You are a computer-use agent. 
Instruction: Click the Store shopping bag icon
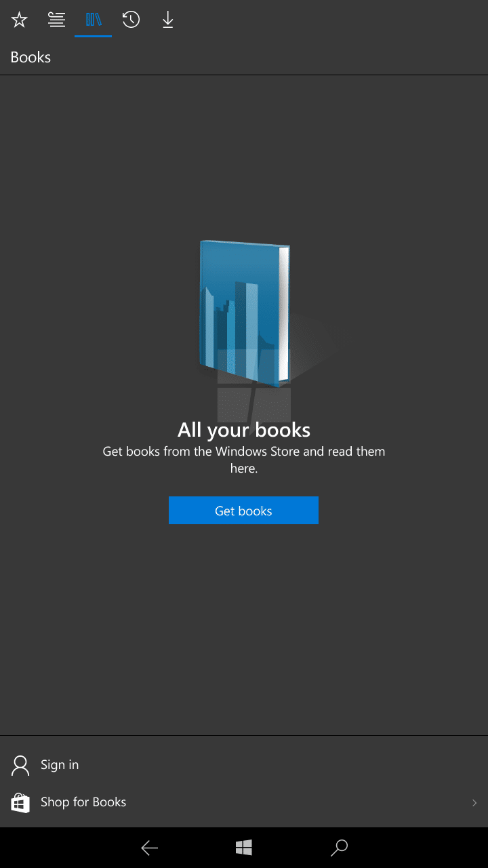(x=20, y=802)
